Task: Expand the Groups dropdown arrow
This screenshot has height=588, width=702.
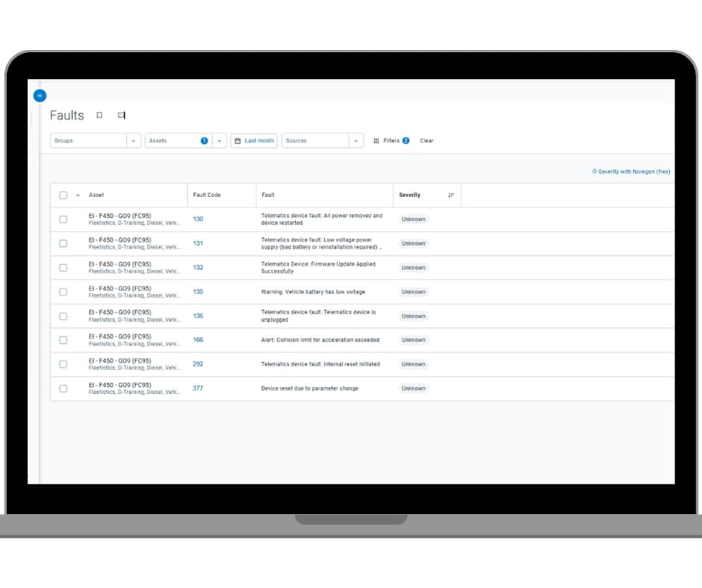Action: (134, 140)
